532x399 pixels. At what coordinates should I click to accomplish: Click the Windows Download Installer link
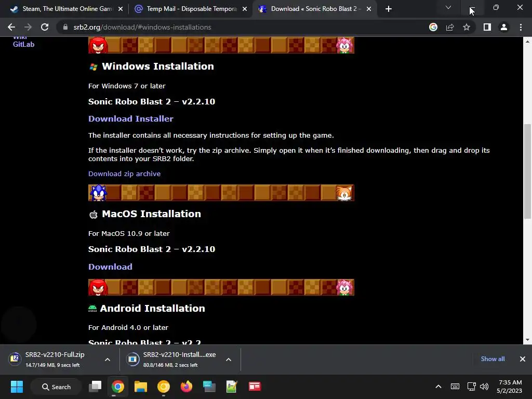point(130,119)
